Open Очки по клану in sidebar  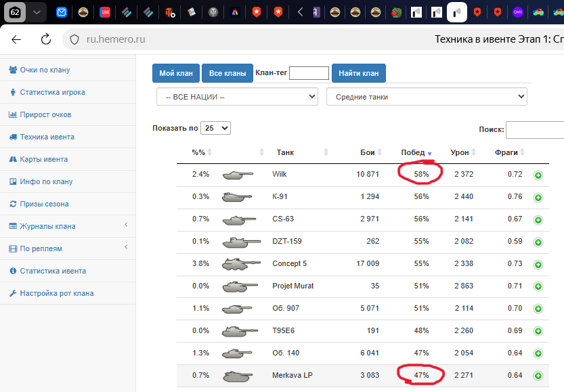(45, 70)
